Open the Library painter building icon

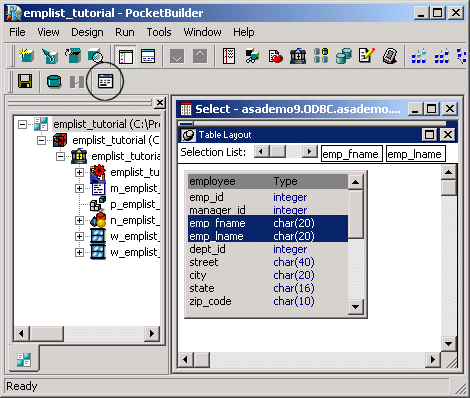[298, 56]
